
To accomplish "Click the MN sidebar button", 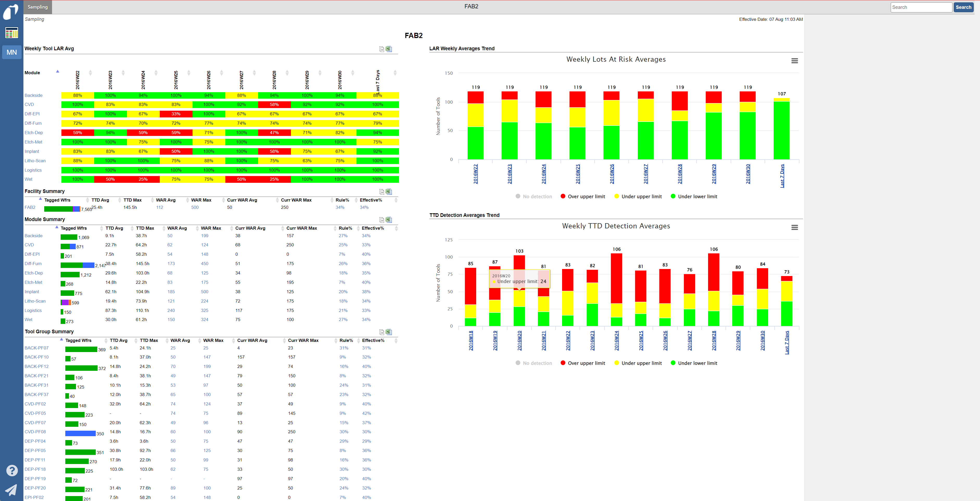I will click(x=11, y=52).
